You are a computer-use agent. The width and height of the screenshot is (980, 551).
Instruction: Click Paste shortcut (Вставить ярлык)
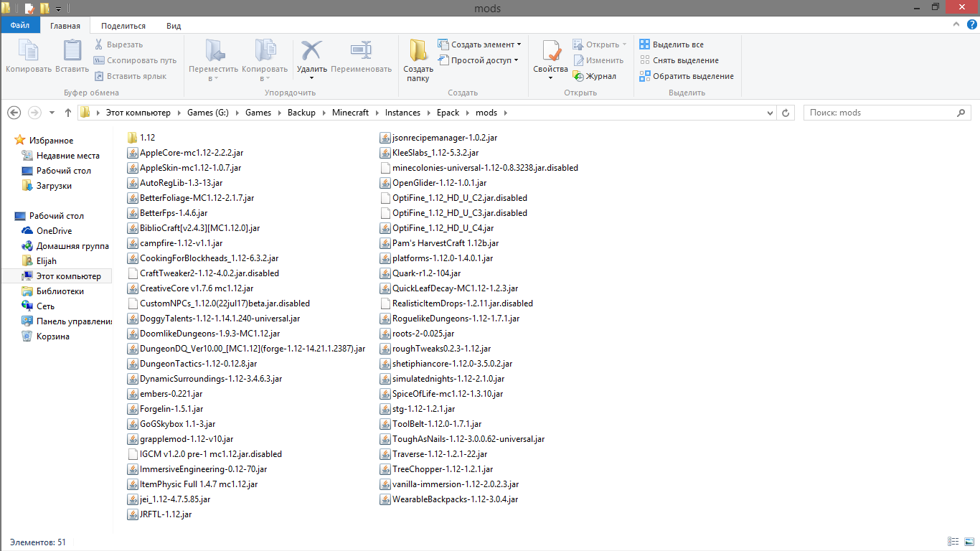[130, 76]
